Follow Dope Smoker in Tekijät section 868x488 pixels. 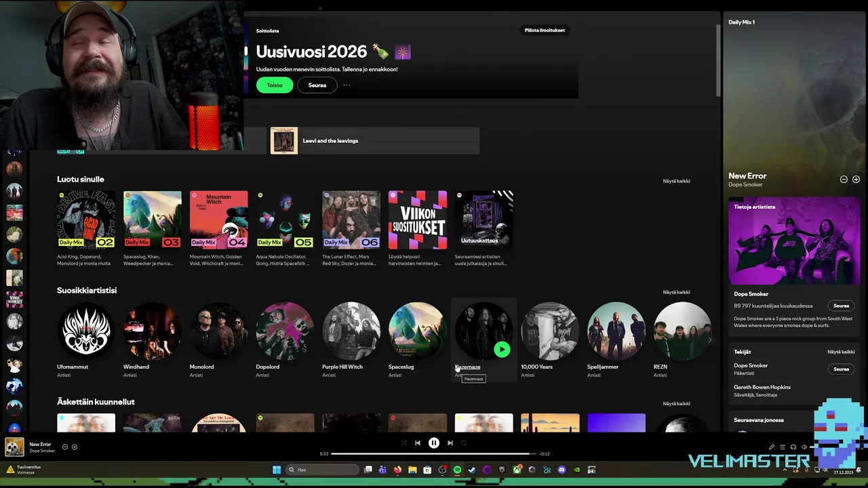click(841, 369)
